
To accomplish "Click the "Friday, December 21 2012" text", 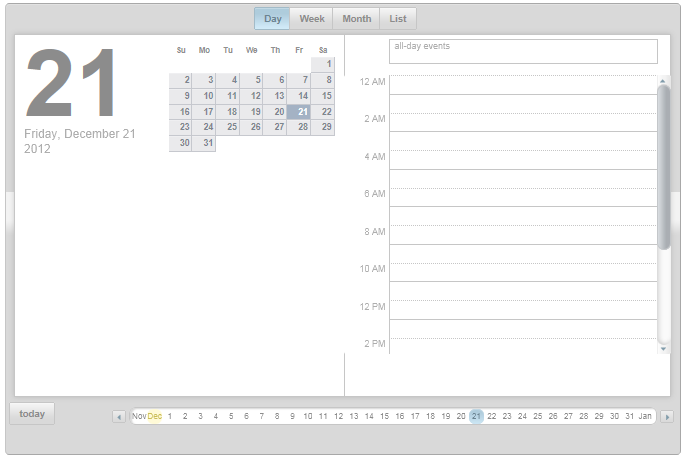I will coord(80,141).
